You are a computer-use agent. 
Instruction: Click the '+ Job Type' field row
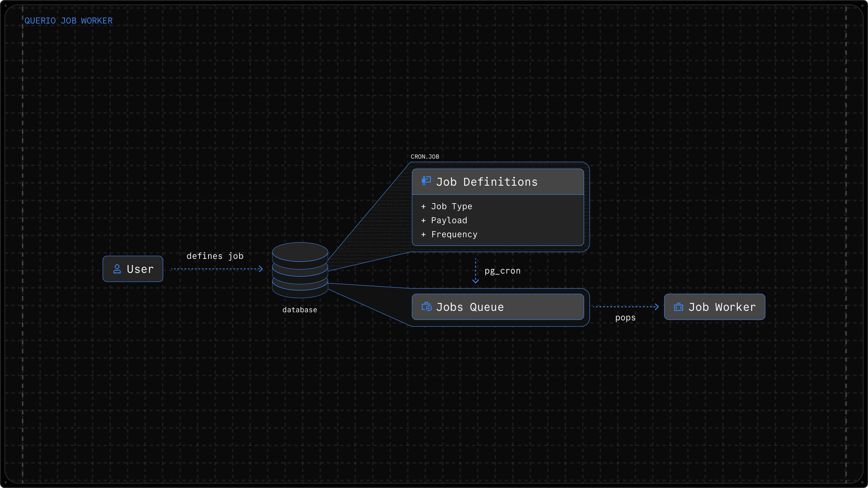[x=447, y=206]
